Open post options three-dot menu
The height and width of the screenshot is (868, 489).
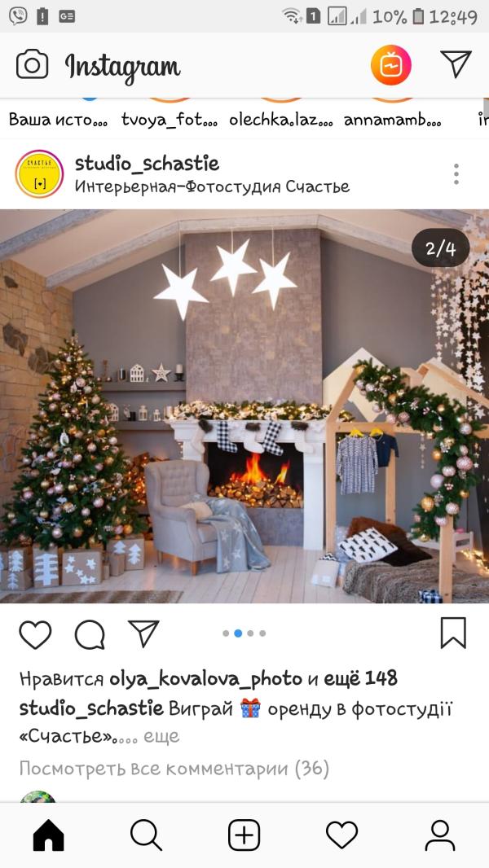tap(456, 173)
